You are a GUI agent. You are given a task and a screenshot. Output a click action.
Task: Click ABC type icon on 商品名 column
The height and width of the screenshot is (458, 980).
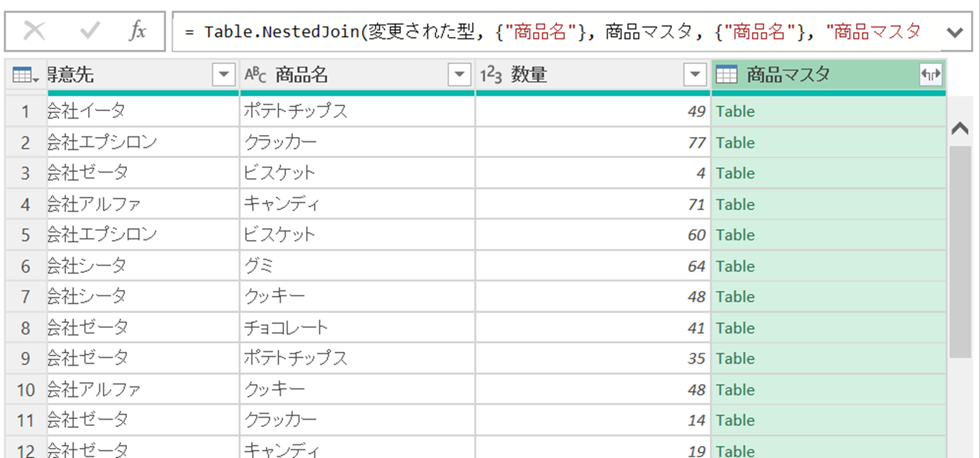[255, 75]
